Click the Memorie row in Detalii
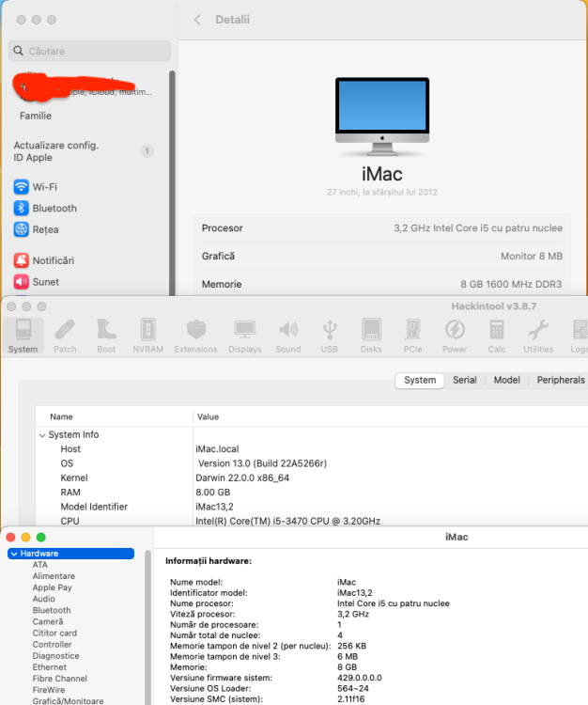Viewport: 588px width, 705px height. click(381, 284)
